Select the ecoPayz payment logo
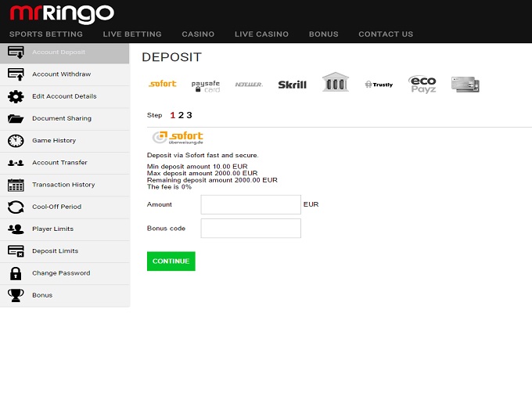532x400 pixels. (x=422, y=84)
